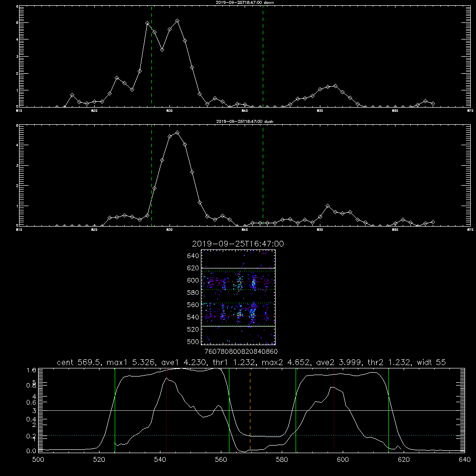This screenshot has height=476, width=476.
Task: Click the '2019-09-25T16:47:00 dawn' plot title
Action: [x=244, y=2]
